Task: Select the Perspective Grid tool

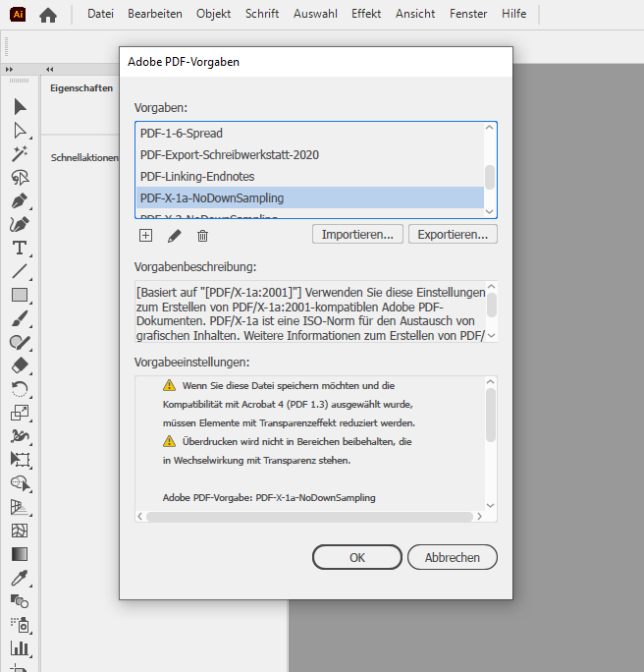Action: [20, 507]
